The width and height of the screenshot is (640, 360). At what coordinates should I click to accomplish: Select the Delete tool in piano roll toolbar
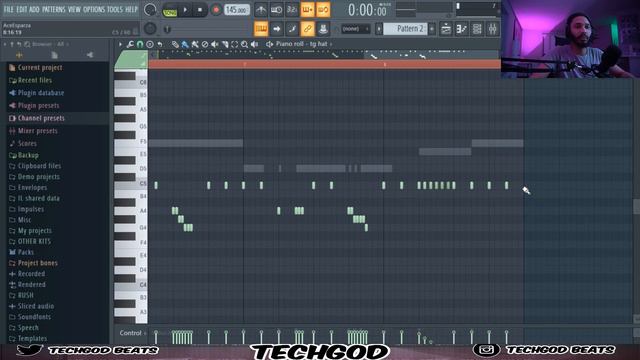pos(205,44)
